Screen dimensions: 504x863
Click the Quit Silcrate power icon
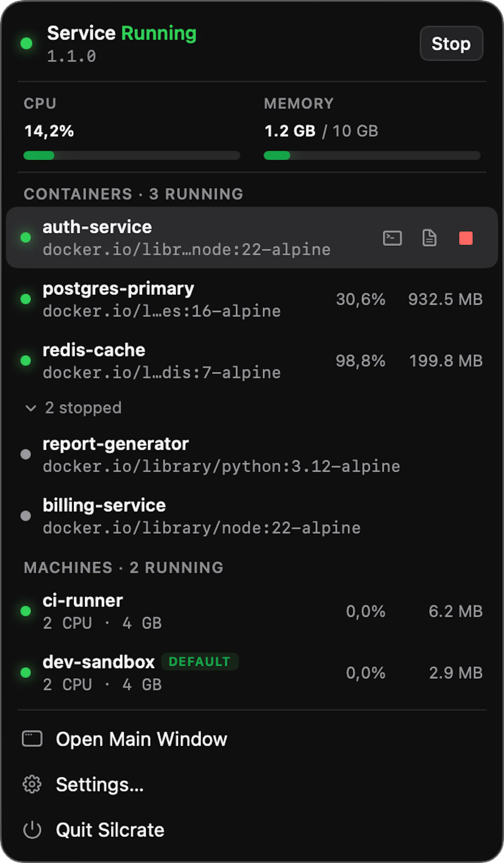[x=32, y=829]
